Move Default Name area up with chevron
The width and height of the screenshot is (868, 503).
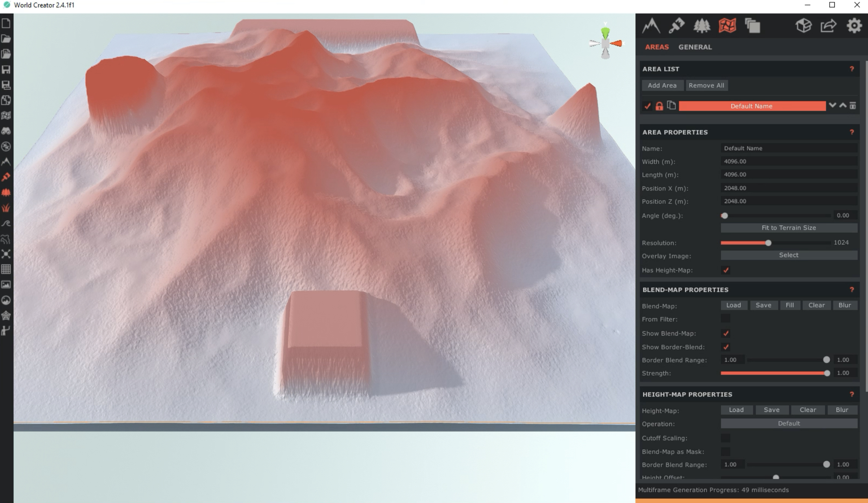(843, 105)
